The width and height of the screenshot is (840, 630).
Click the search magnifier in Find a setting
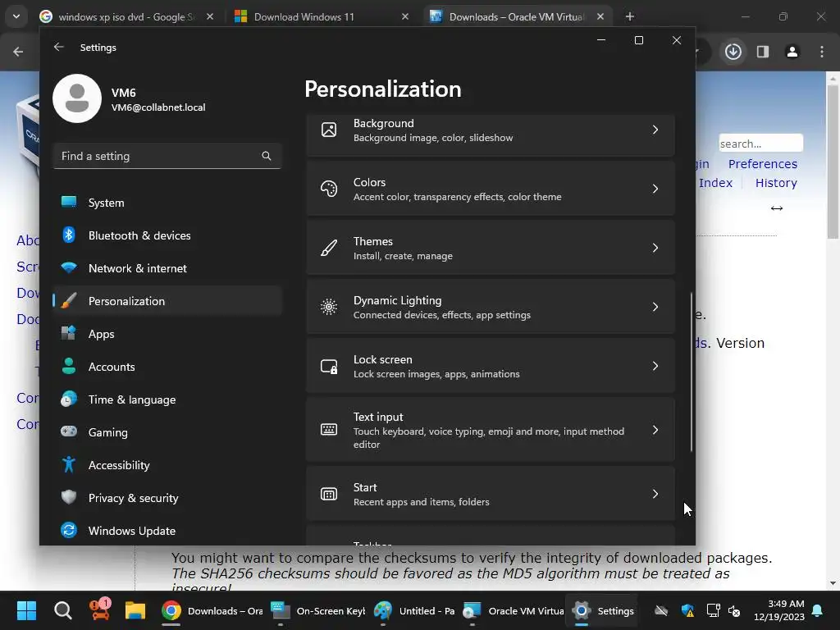[267, 156]
